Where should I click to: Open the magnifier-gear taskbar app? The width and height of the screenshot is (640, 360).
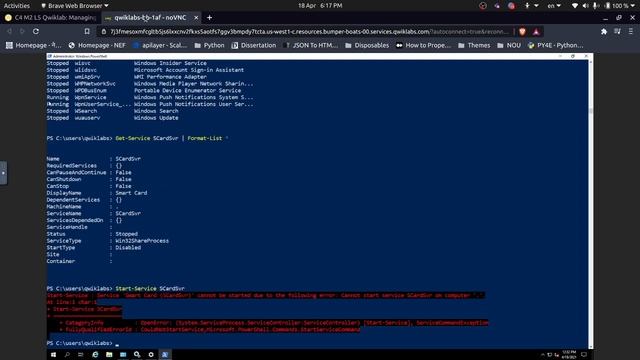[x=137, y=355]
